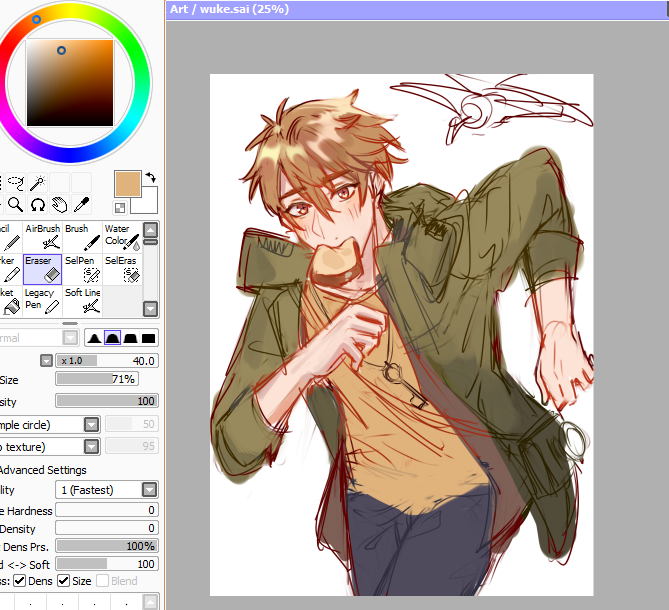669x610 pixels.
Task: Choose the Water Color brush
Action: [122, 237]
